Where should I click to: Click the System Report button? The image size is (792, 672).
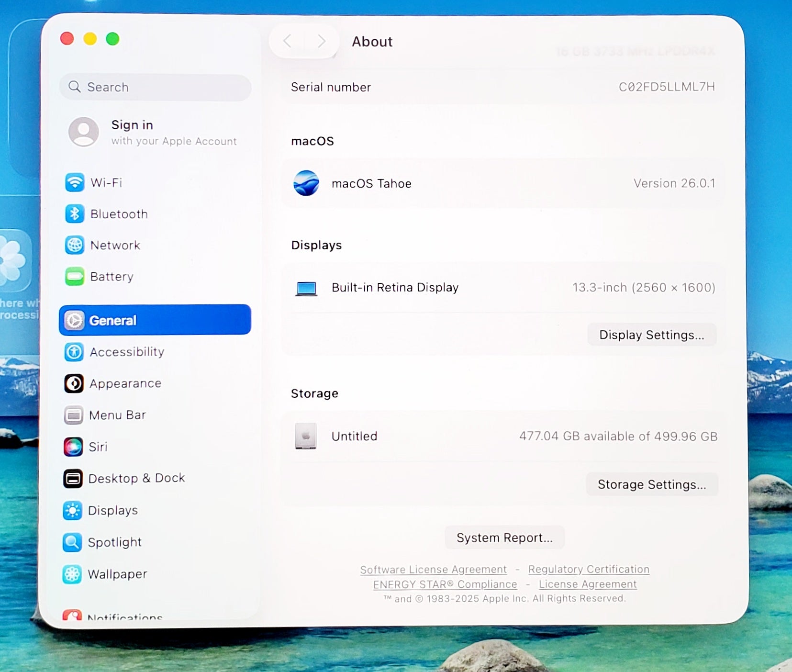504,538
